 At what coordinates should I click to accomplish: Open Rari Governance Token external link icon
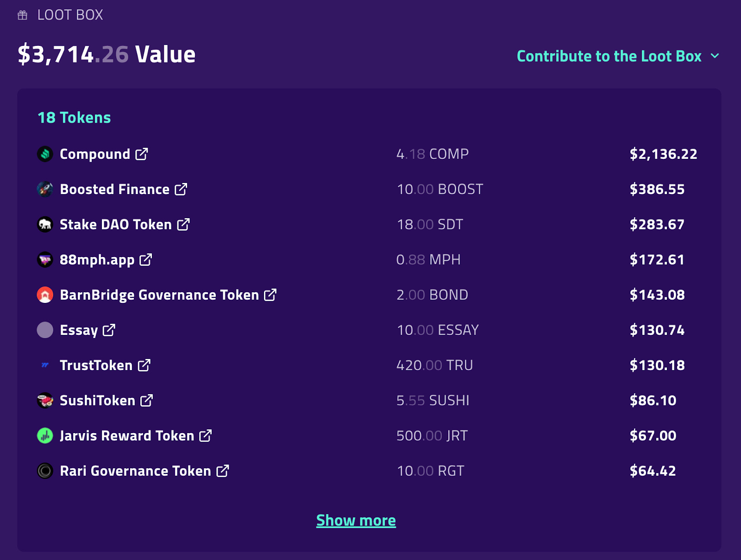[223, 471]
